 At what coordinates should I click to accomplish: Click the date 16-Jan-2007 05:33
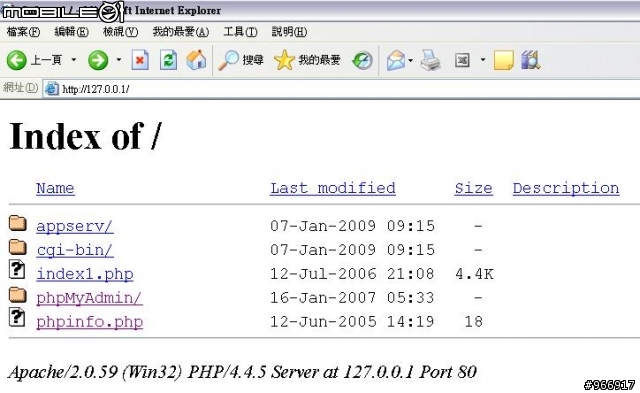pos(352,298)
